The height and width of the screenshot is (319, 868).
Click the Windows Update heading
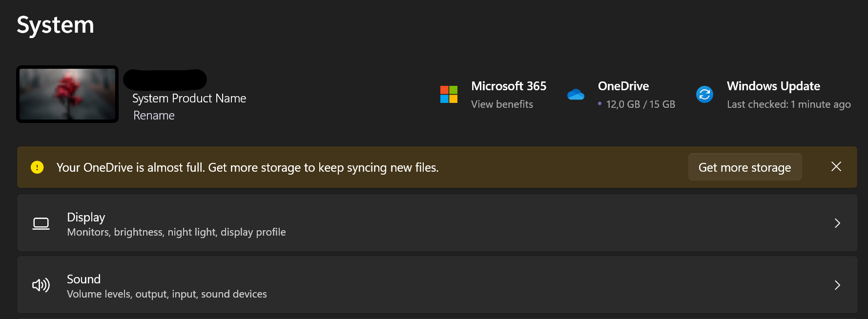point(773,86)
